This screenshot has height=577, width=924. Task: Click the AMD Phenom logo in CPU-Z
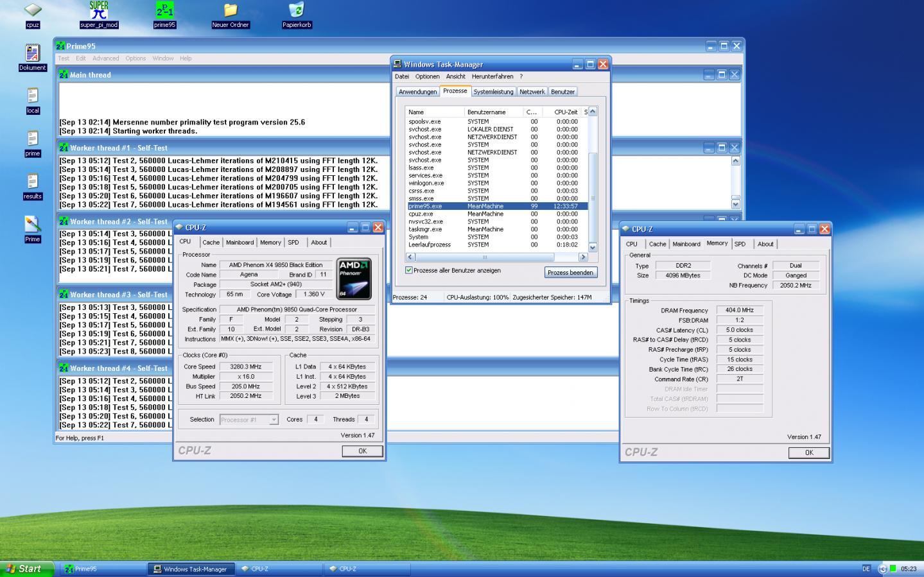(x=354, y=279)
